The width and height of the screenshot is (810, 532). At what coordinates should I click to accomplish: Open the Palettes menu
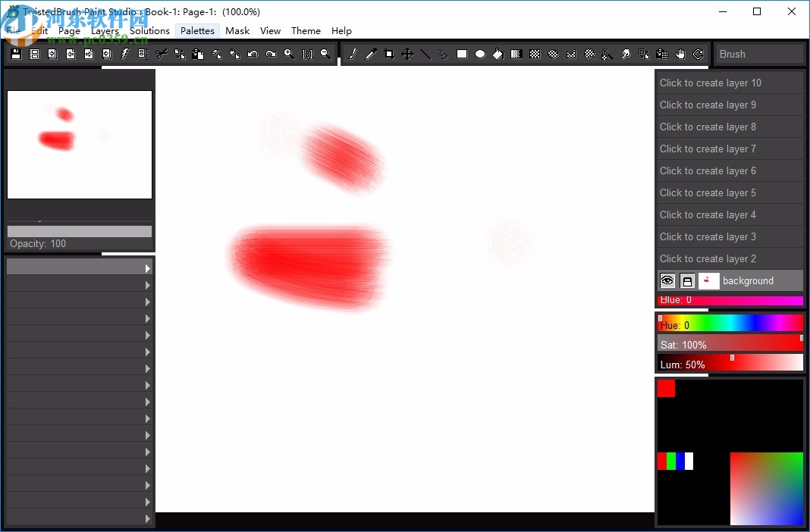(196, 30)
